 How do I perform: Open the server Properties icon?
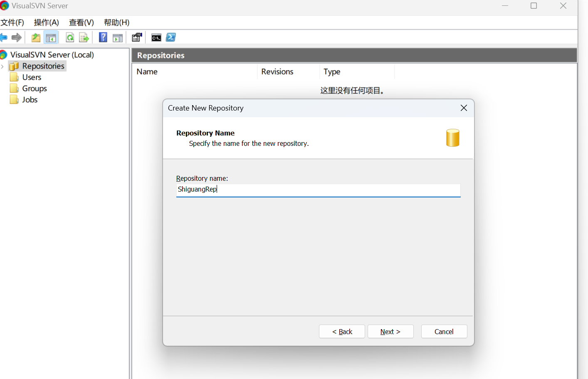click(137, 37)
